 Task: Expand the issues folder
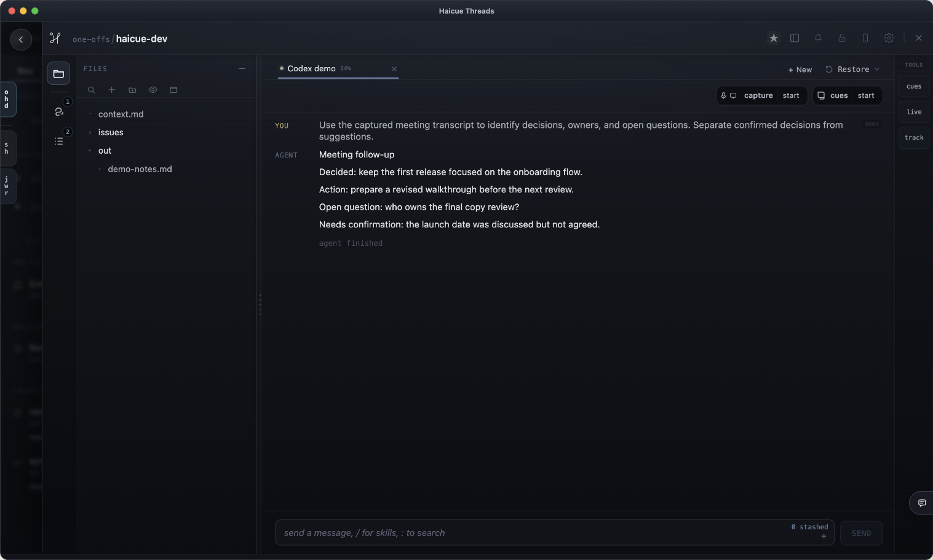click(x=111, y=133)
